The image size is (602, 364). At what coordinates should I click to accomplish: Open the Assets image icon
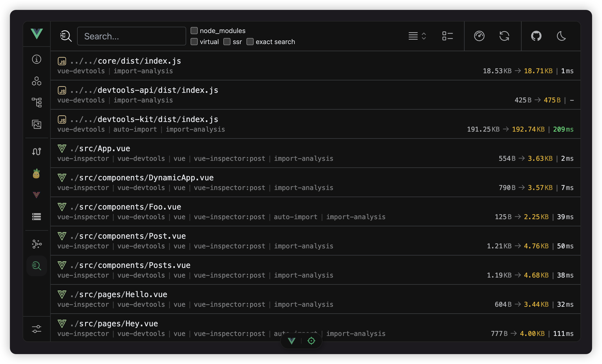click(36, 124)
